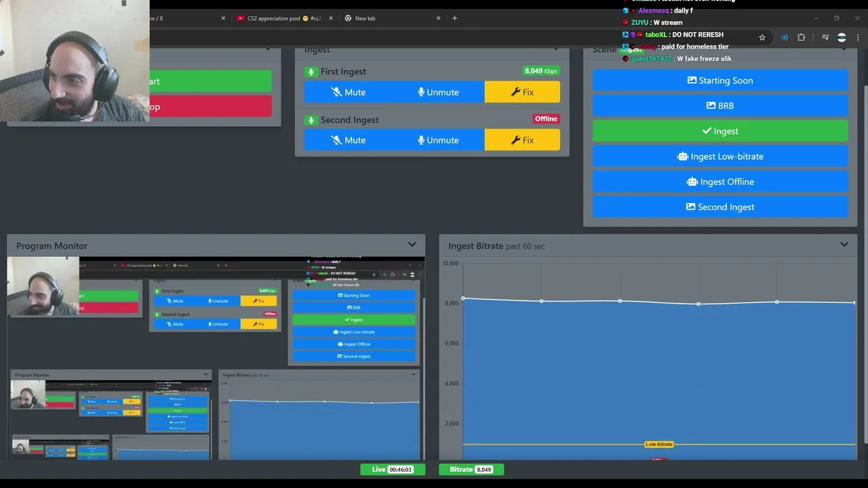Close the X browser tab
The width and height of the screenshot is (868, 488).
[x=223, y=18]
